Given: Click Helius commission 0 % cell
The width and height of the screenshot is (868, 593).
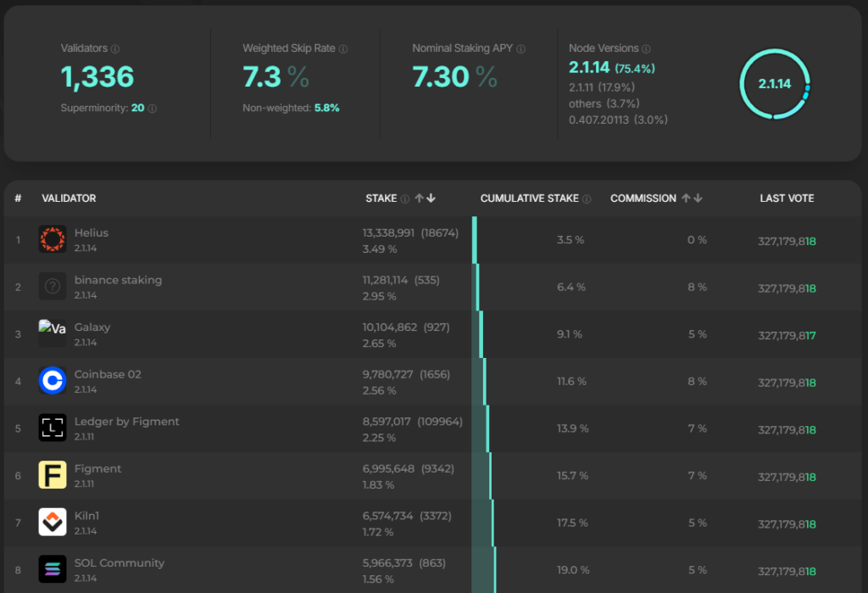Looking at the screenshot, I should tap(697, 240).
